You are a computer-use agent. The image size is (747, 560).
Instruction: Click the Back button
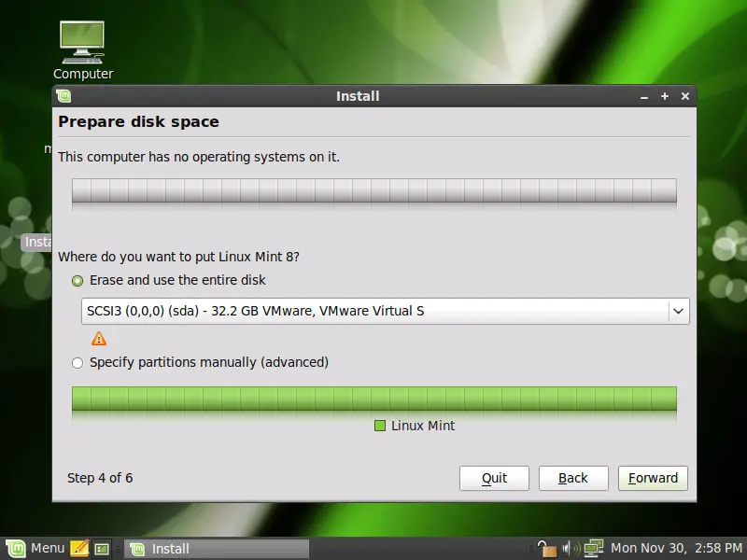[x=573, y=478]
